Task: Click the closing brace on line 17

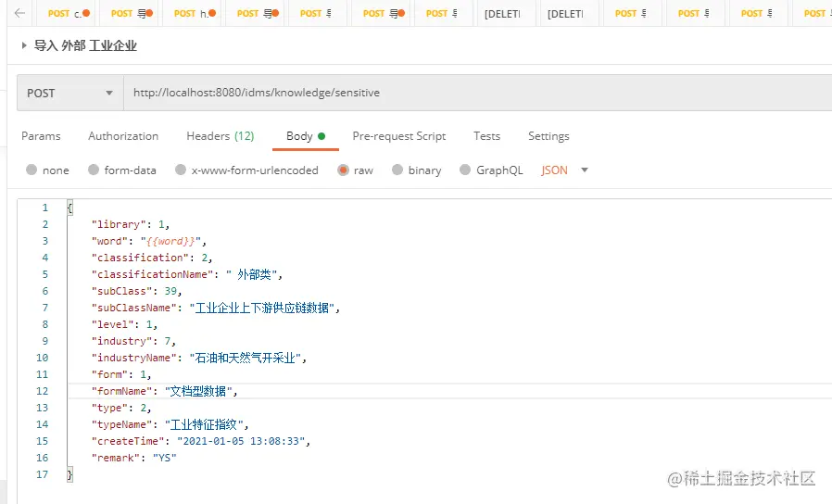Action: pyautogui.click(x=69, y=474)
